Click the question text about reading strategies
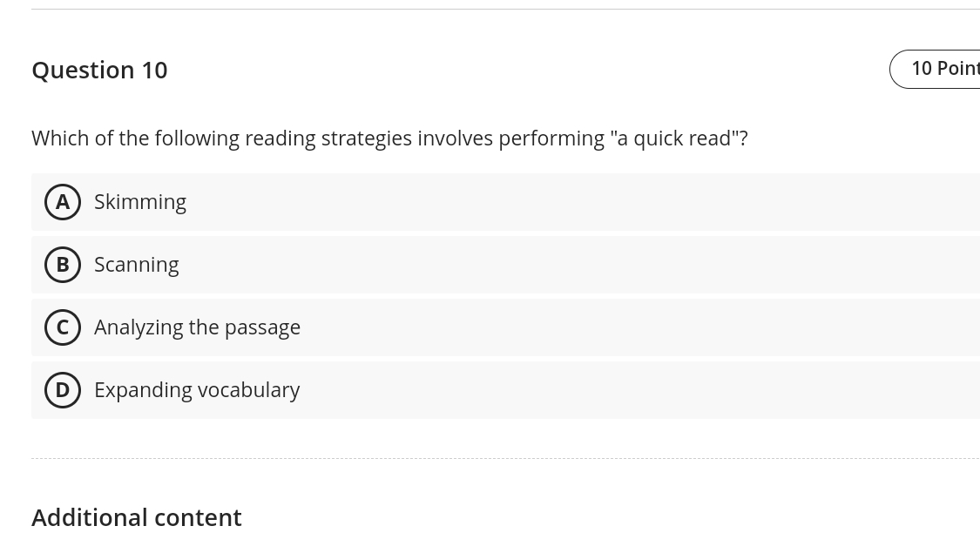The width and height of the screenshot is (980, 553). (x=389, y=138)
